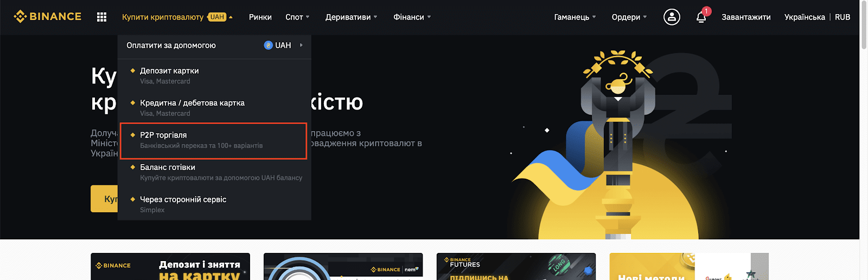This screenshot has height=280, width=868.
Task: Change currency via RUB
Action: 843,17
